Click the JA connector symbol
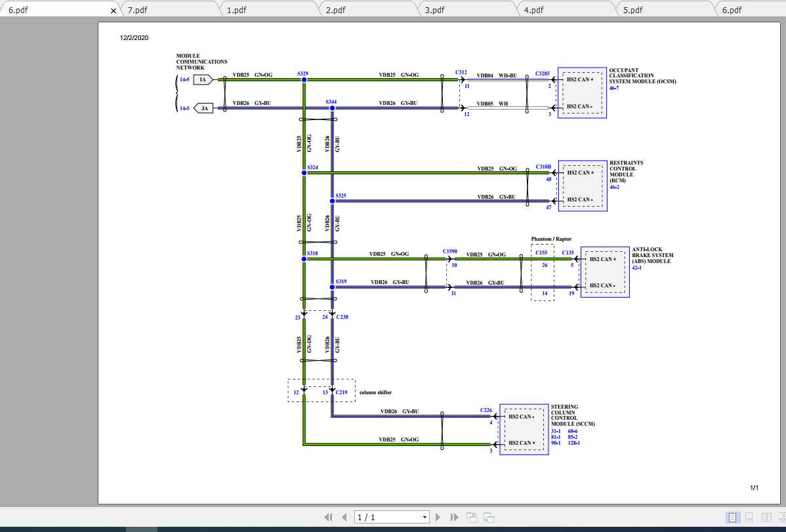 (203, 108)
